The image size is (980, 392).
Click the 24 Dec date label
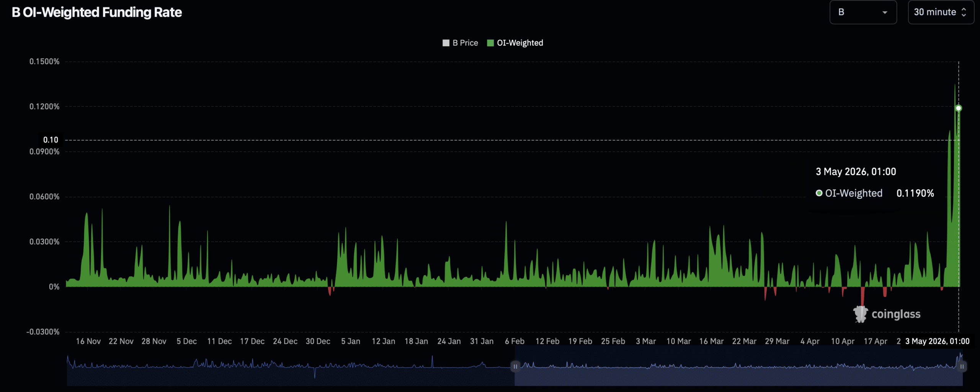285,341
